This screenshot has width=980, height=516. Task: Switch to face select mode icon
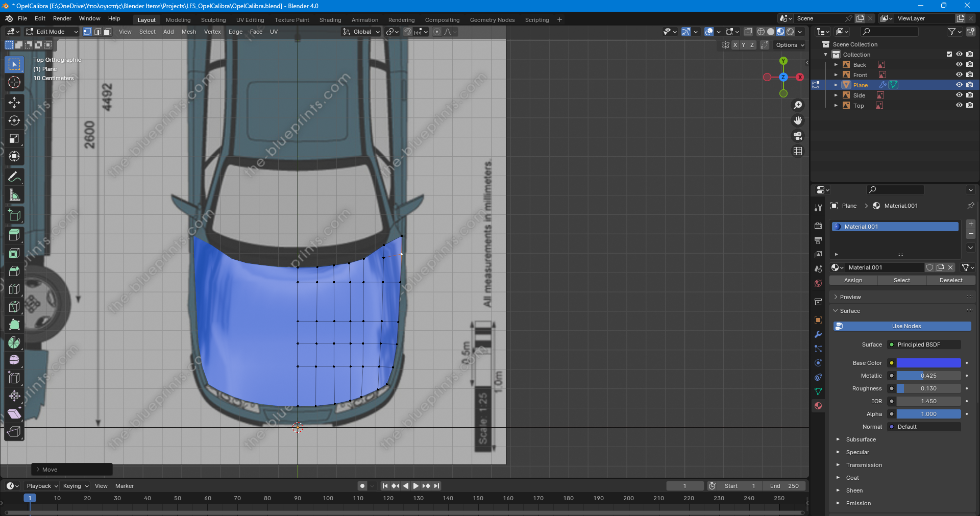[108, 32]
